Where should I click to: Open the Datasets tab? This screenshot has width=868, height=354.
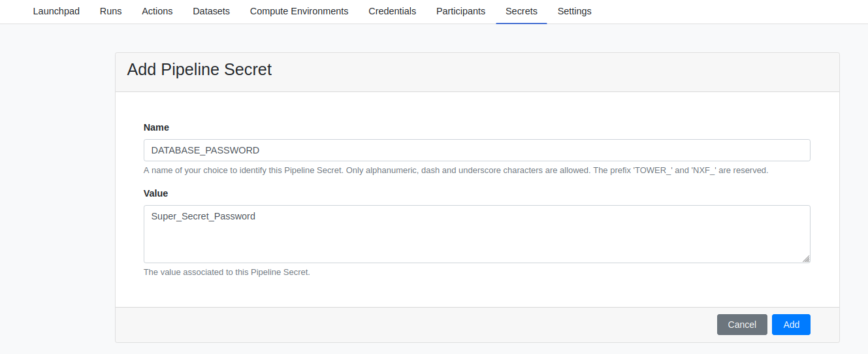click(x=212, y=11)
